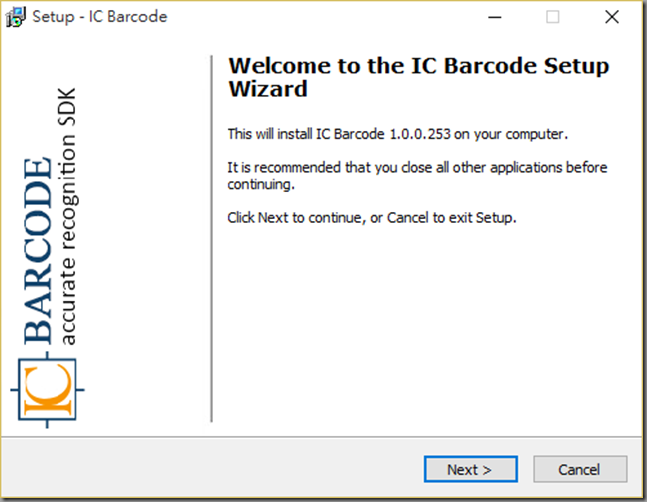
Task: Click the disabled maximize window button
Action: pos(552,17)
